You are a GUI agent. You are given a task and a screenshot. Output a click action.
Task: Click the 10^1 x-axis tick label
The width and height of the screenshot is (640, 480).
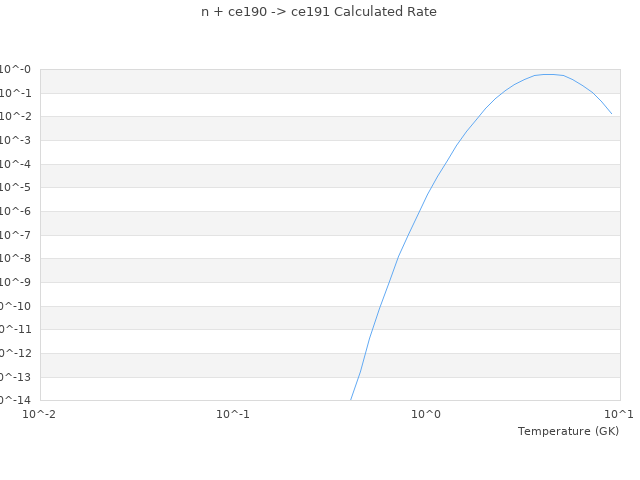pyautogui.click(x=619, y=414)
